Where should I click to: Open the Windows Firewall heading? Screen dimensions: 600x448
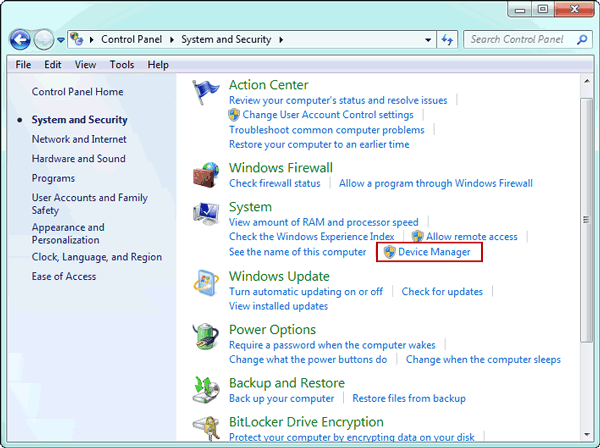coord(281,168)
